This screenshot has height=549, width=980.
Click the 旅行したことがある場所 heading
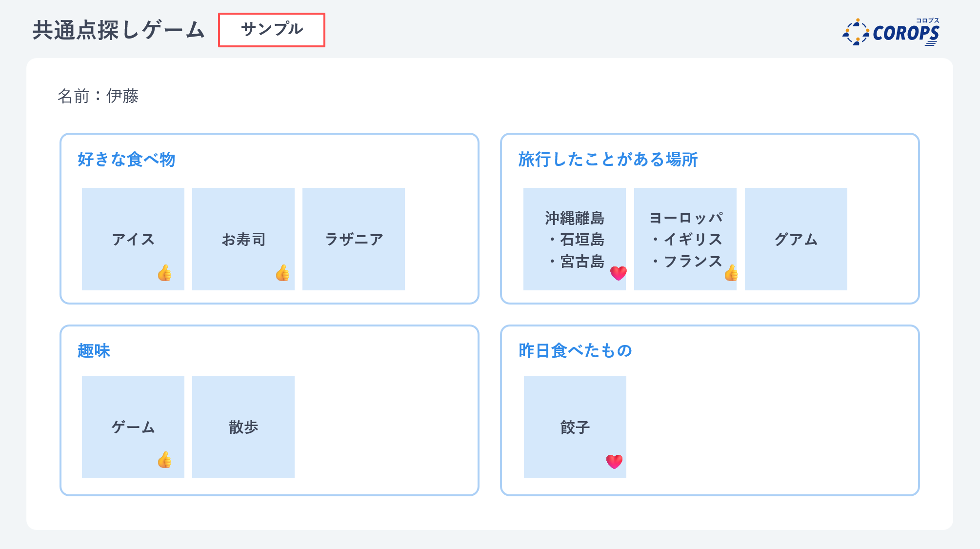pos(608,159)
